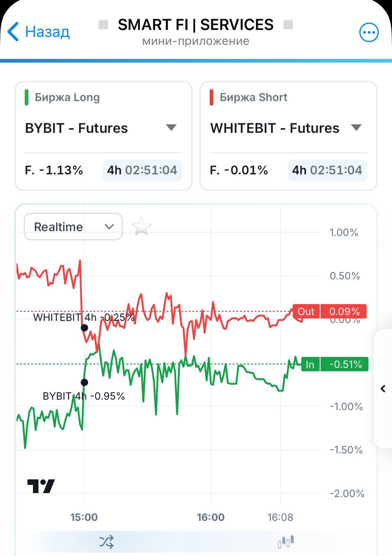Click the green In -0.51% label

(x=335, y=364)
